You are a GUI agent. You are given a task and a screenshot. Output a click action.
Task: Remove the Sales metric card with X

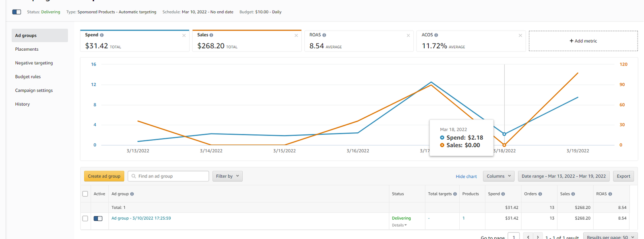coord(296,36)
